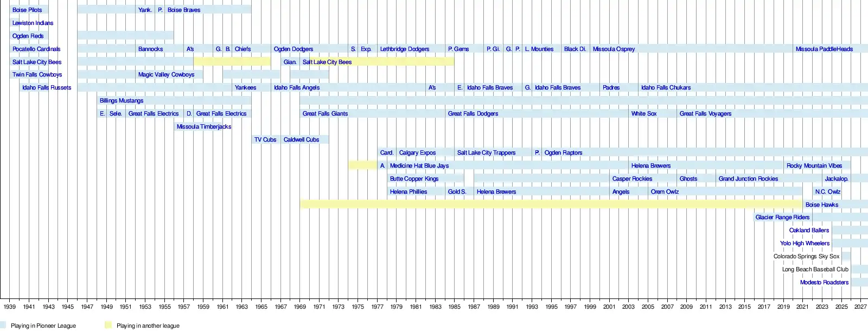Open the Great Falls Voyagers link
The image size is (868, 331).
[x=705, y=114]
